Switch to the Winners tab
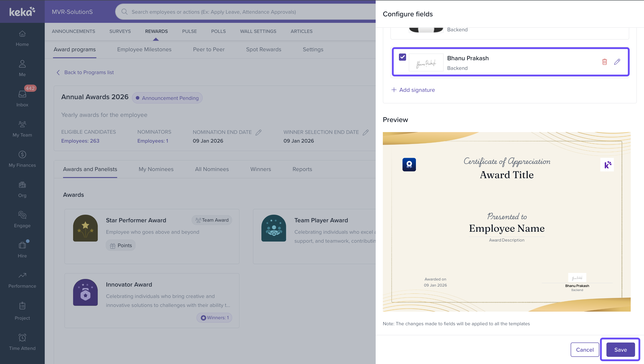Viewport: 644px width, 364px height. point(261,169)
